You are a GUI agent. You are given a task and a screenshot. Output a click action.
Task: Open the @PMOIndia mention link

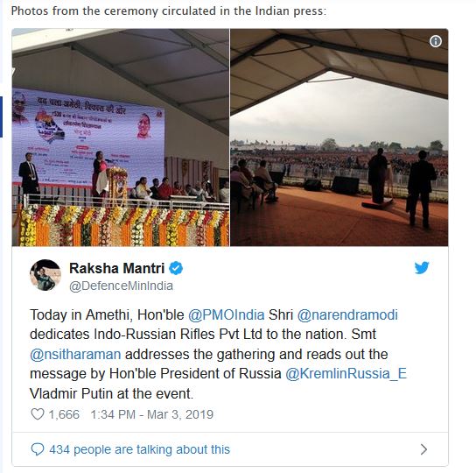pyautogui.click(x=226, y=315)
